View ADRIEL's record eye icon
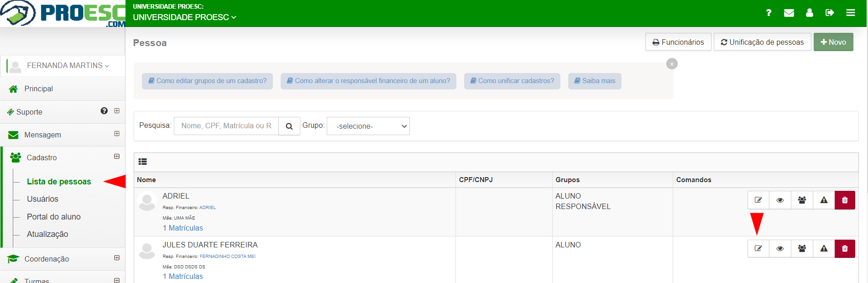 (780, 200)
